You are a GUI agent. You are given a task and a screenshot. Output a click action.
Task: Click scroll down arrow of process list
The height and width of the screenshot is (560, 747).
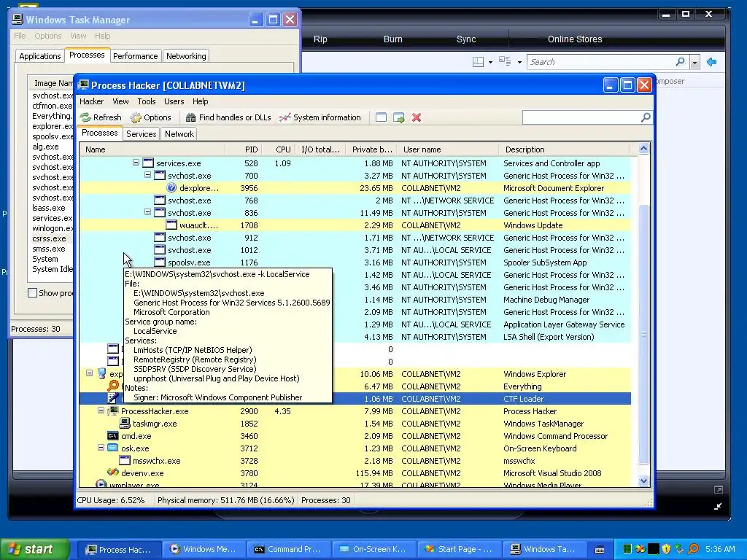click(643, 481)
